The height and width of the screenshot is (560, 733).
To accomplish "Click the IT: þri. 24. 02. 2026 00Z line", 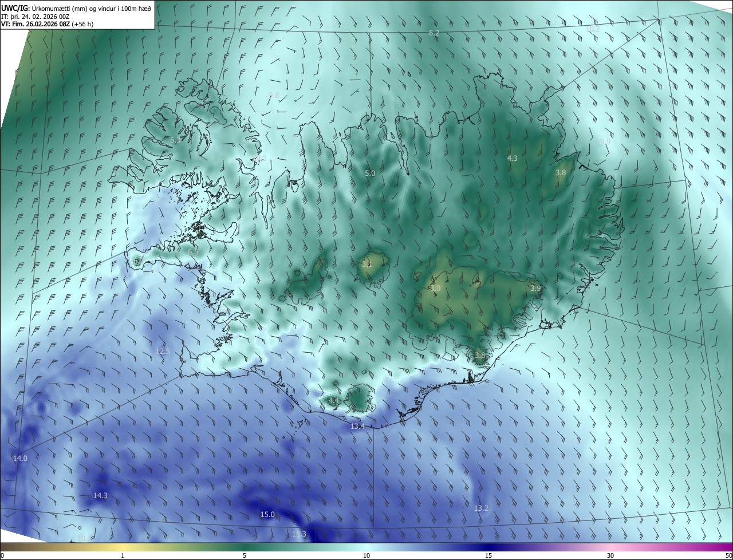I will (36, 16).
